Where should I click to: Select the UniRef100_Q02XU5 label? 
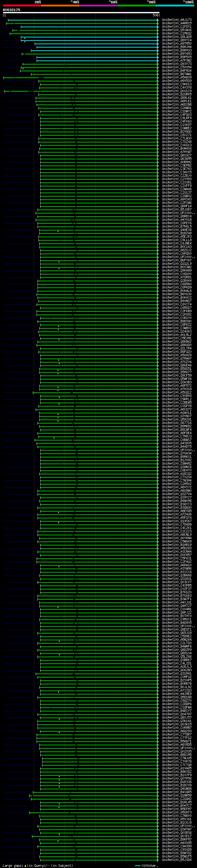point(176,751)
